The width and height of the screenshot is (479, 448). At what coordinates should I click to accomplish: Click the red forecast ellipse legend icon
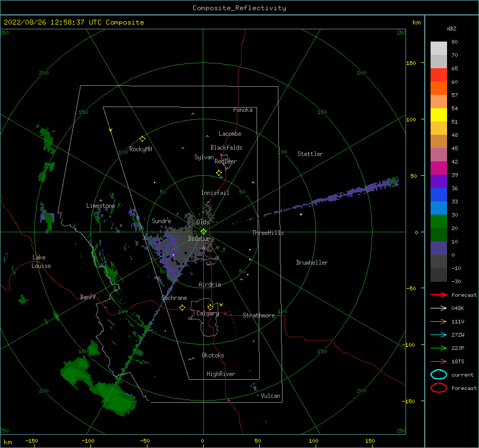coord(439,388)
